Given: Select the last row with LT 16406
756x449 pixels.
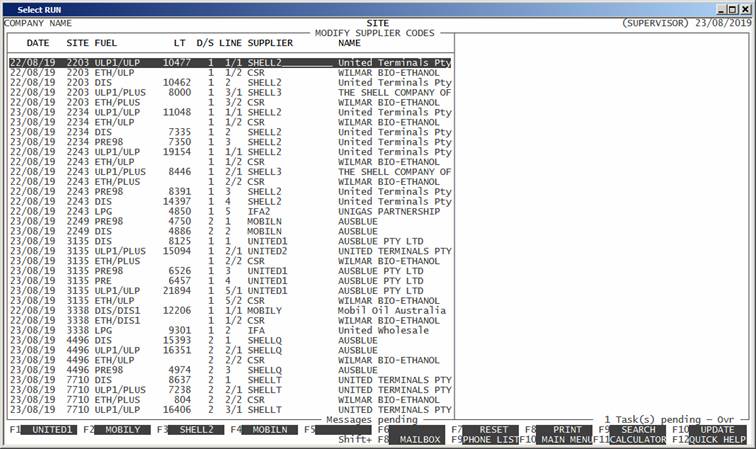Looking at the screenshot, I should [230, 409].
